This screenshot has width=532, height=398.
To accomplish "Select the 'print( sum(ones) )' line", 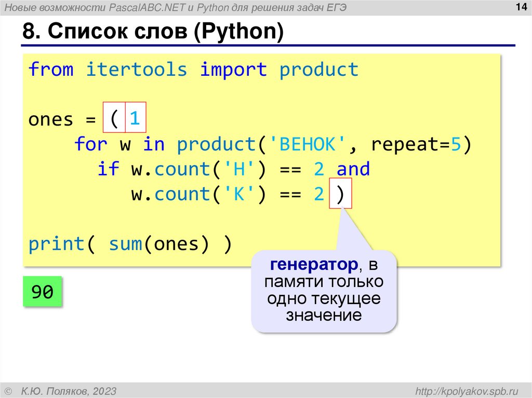I will (131, 242).
